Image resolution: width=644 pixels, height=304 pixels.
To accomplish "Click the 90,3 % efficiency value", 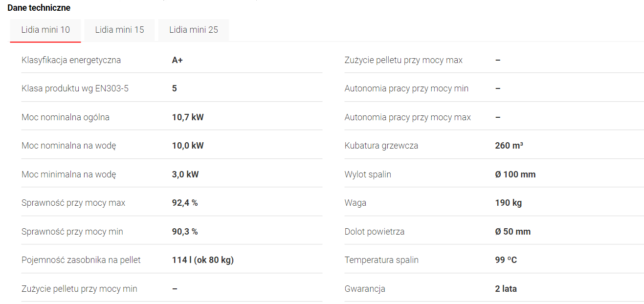I will [185, 232].
